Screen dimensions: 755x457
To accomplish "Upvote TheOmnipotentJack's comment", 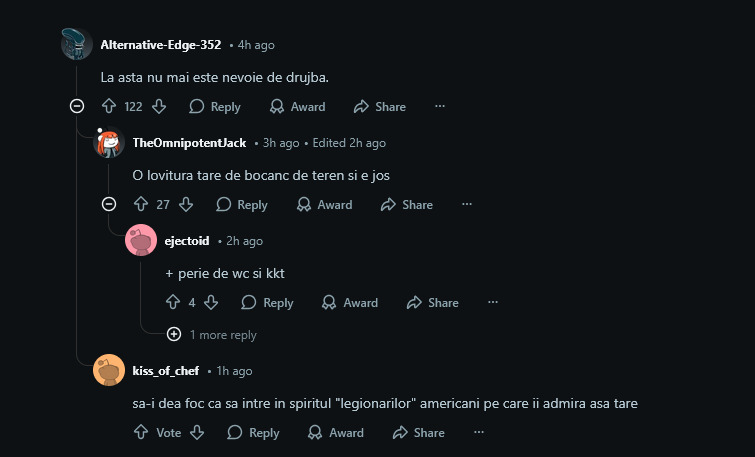I will pyautogui.click(x=141, y=204).
